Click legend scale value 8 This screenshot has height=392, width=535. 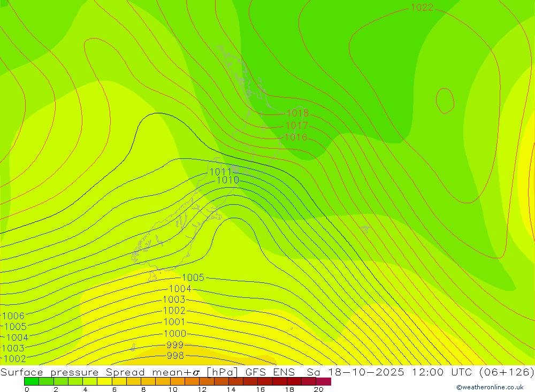143,389
